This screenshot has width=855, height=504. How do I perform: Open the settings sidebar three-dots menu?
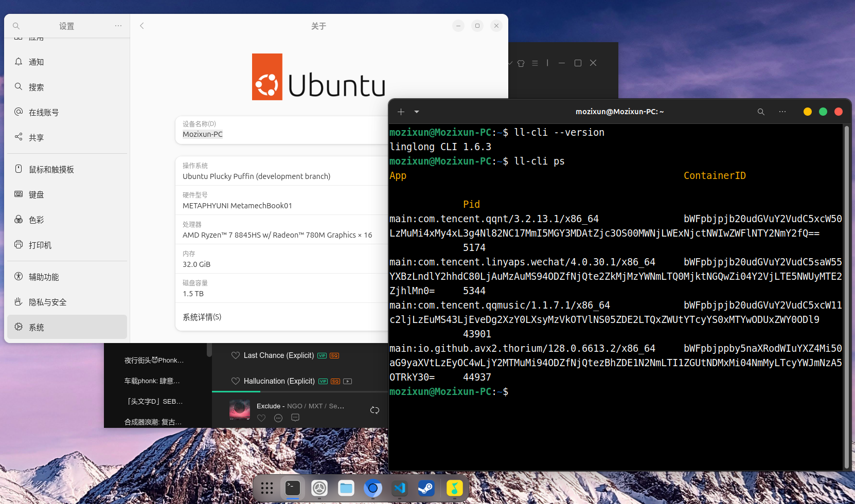118,26
